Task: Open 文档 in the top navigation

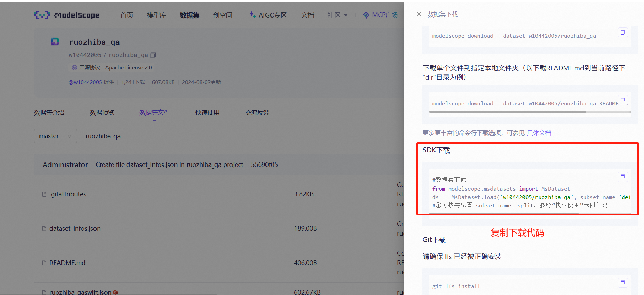Action: pos(307,15)
